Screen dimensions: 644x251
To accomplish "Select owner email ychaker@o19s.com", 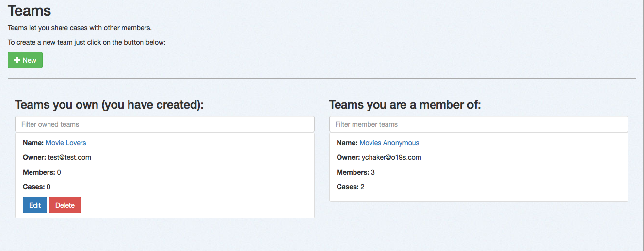I will pyautogui.click(x=391, y=157).
